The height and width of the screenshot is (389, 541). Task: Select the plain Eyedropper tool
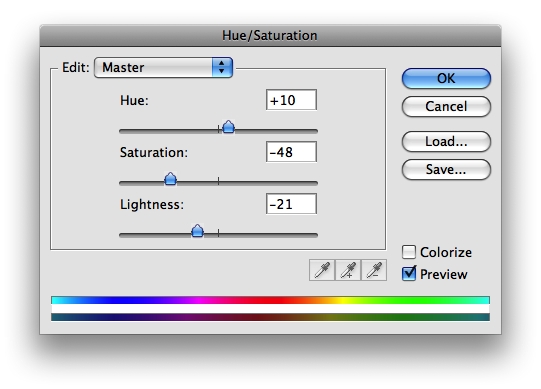pos(322,270)
